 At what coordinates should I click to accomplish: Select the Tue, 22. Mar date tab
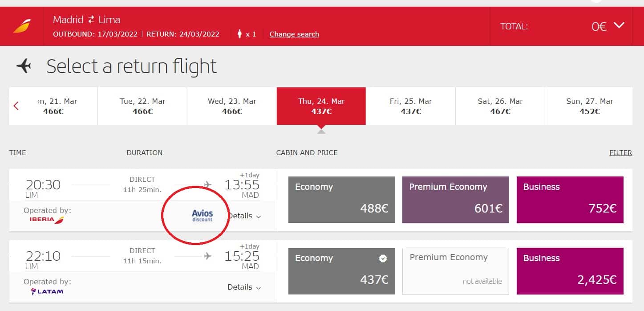(142, 106)
